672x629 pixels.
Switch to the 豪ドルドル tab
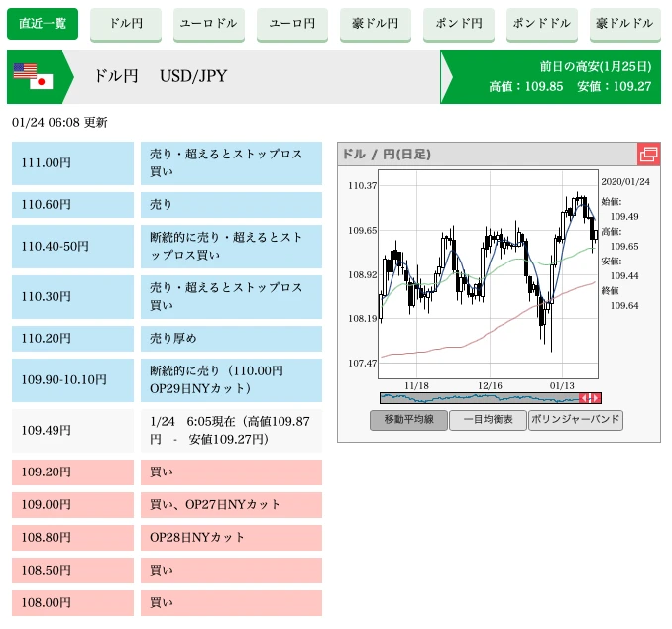pos(625,24)
